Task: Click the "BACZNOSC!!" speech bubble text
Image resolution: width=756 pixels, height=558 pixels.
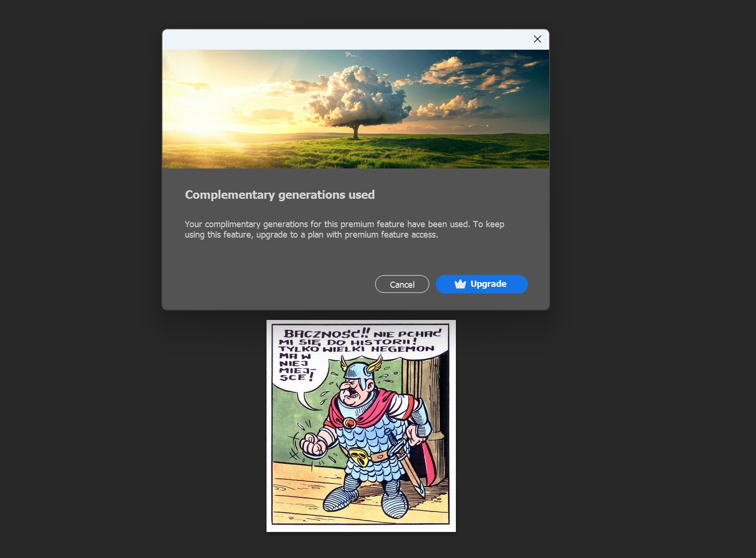Action: tap(327, 334)
